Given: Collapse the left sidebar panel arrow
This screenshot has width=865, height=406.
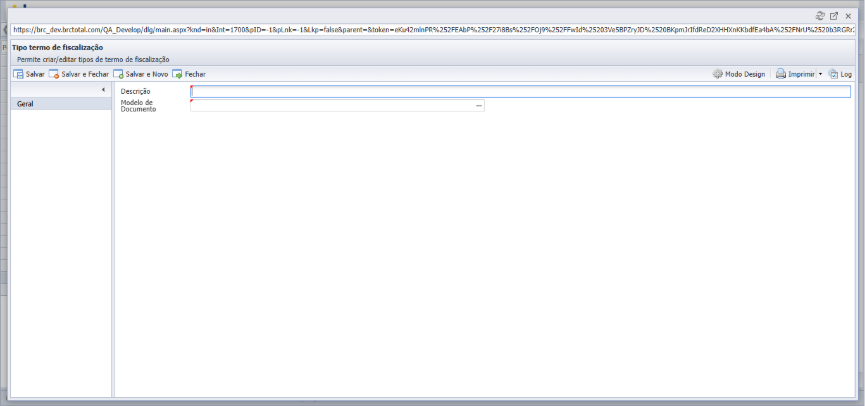Looking at the screenshot, I should [x=103, y=90].
